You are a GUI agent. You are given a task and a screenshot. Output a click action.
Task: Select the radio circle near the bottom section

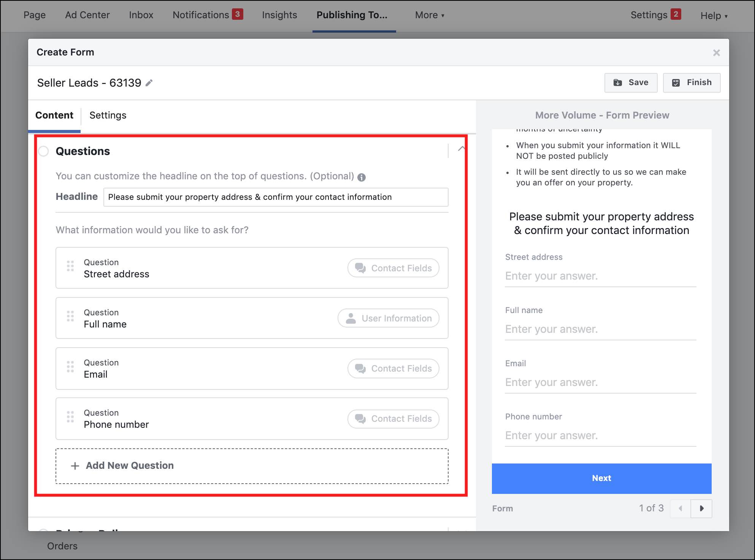(44, 532)
